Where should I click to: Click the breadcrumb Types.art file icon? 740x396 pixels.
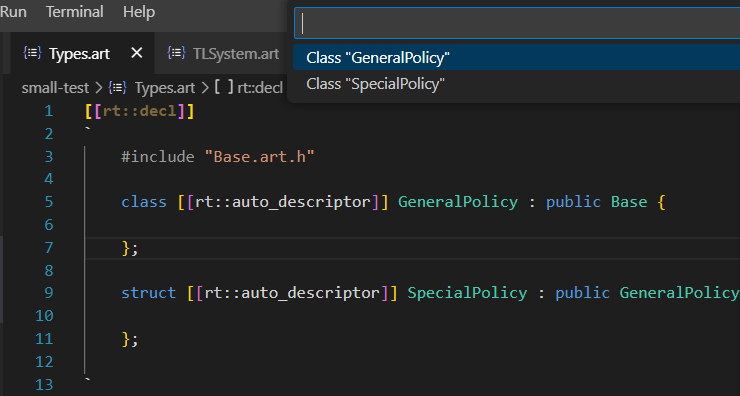click(117, 87)
